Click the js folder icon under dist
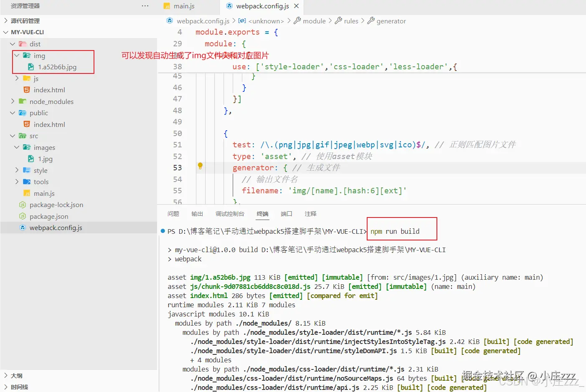 tap(27, 78)
